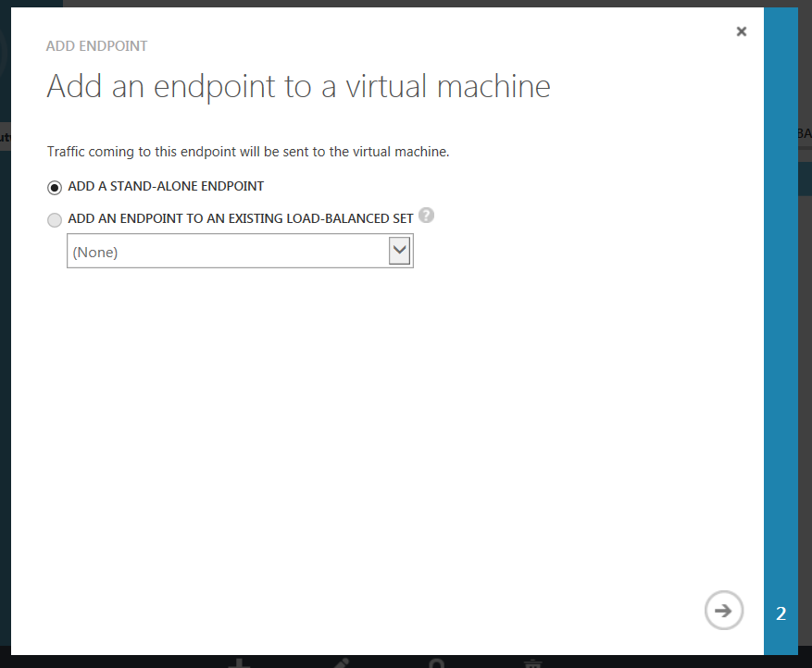Click the trash delete icon in bottom bar
This screenshot has width=812, height=668.
(x=532, y=662)
